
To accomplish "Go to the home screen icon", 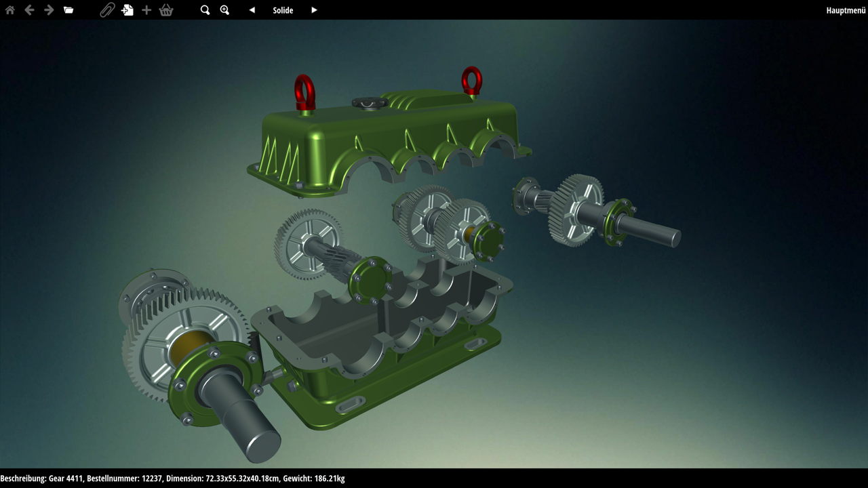I will tap(9, 10).
